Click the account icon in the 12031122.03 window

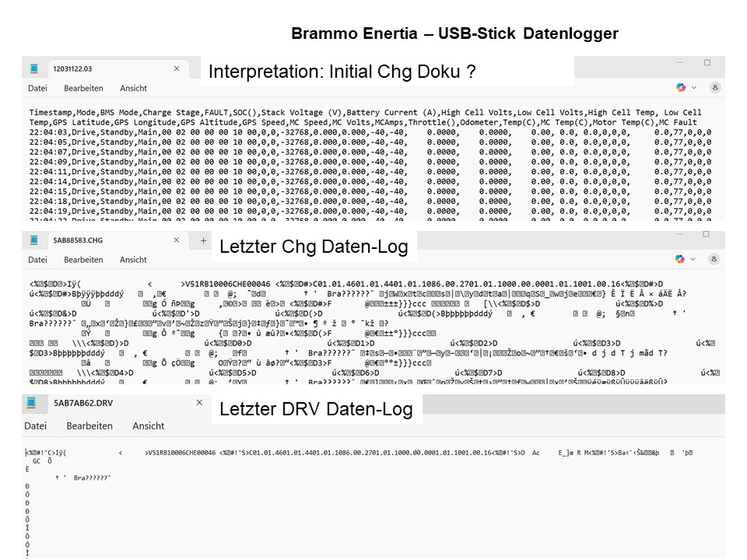pyautogui.click(x=714, y=87)
